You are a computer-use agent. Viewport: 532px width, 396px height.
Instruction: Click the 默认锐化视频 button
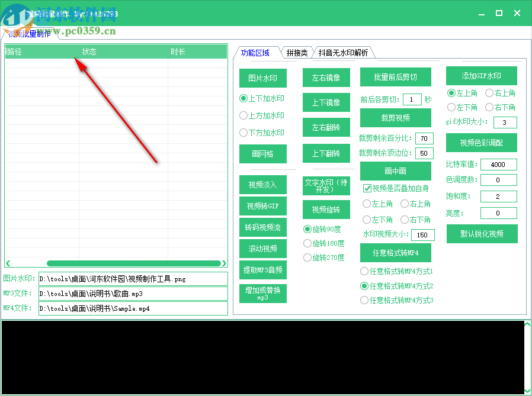click(482, 234)
